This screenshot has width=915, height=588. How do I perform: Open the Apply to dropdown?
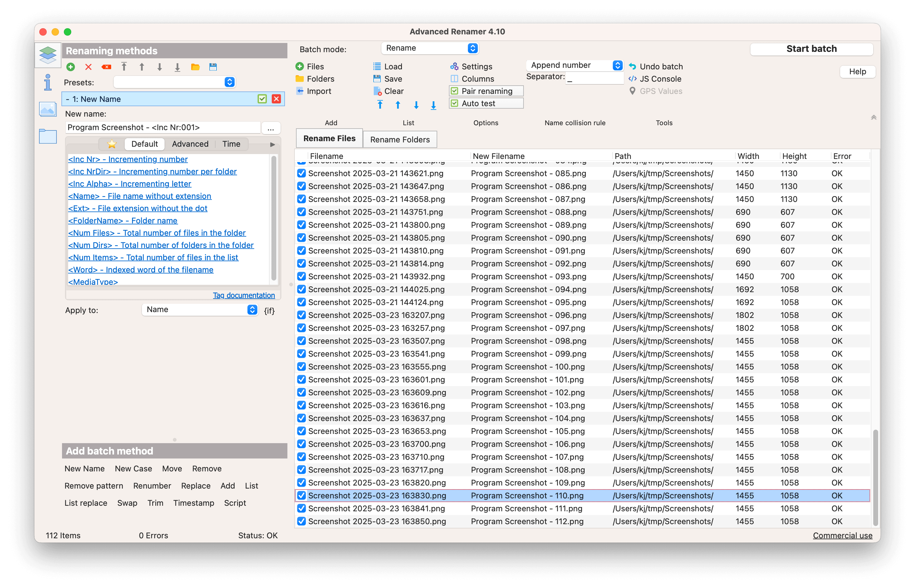[x=200, y=310]
